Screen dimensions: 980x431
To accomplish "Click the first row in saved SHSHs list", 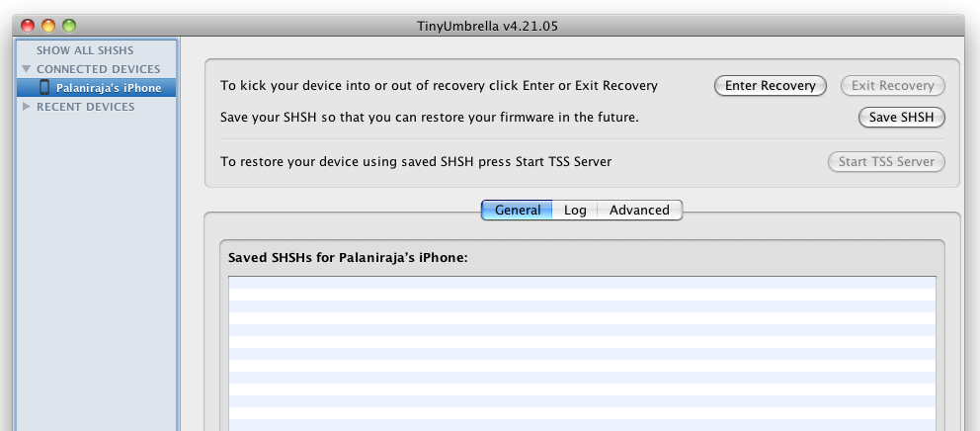I will [x=582, y=282].
